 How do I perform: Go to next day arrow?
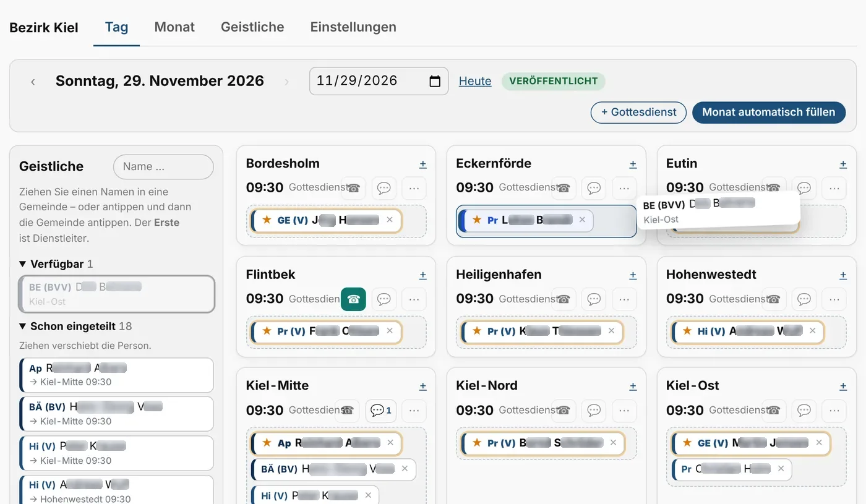(x=286, y=81)
